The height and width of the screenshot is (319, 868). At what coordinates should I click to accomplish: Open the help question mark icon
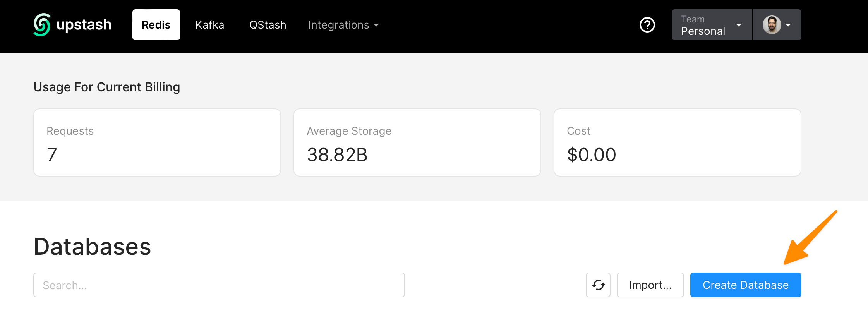647,25
